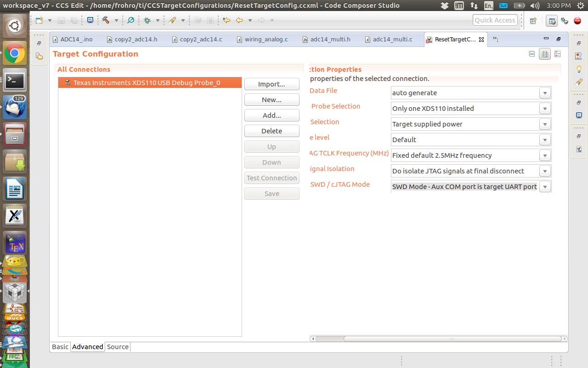Image resolution: width=588 pixels, height=368 pixels.
Task: Switch to the ADC14_.ino editor tab
Action: click(x=73, y=39)
